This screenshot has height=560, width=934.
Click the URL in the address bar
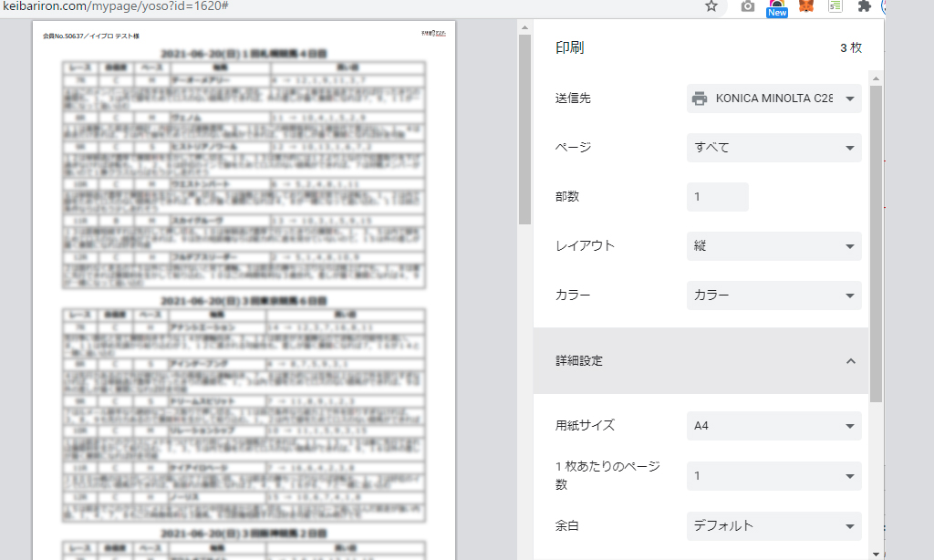(x=114, y=6)
